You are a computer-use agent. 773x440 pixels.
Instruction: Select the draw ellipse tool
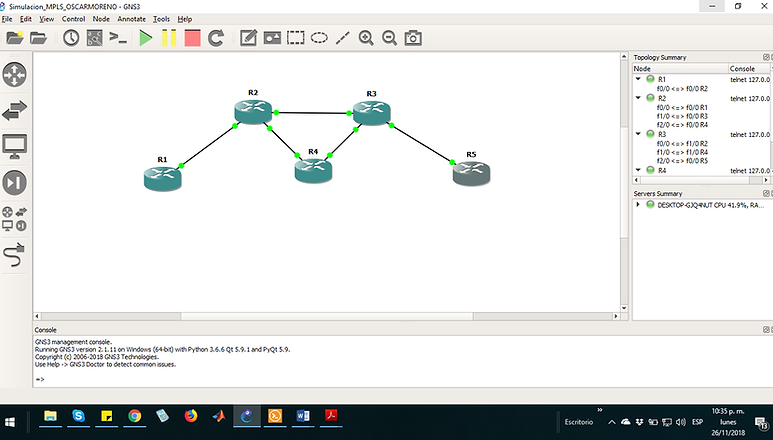click(319, 38)
